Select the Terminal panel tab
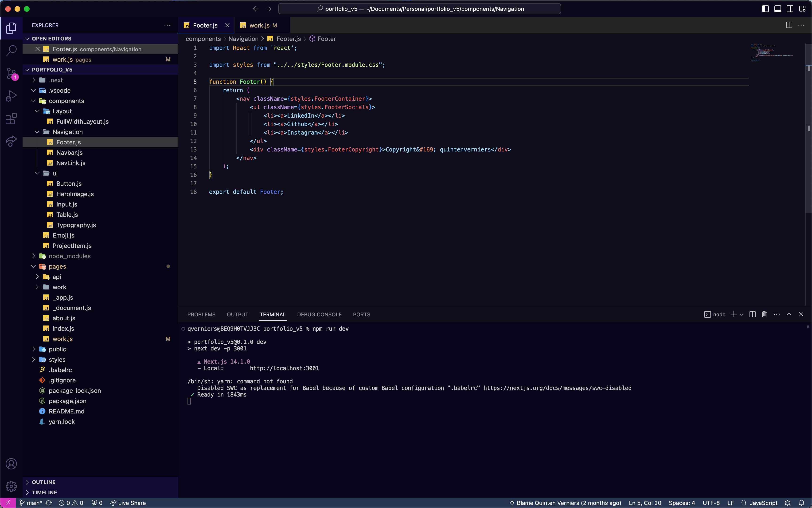This screenshot has height=508, width=812. coord(273,314)
